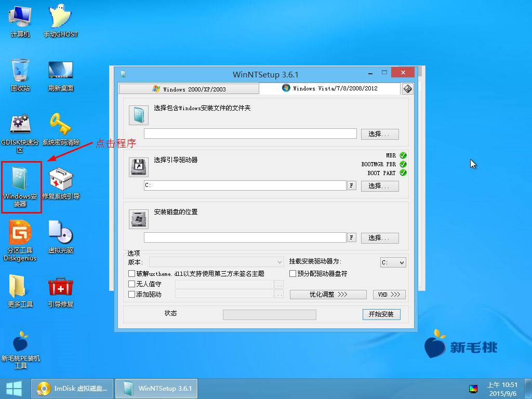
Task: Click the Windows install files folder icon
Action: click(138, 115)
